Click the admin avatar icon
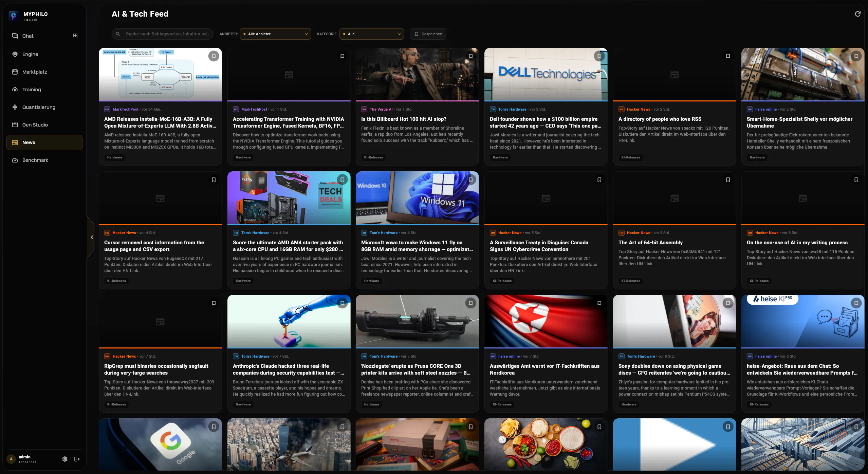 pyautogui.click(x=11, y=459)
